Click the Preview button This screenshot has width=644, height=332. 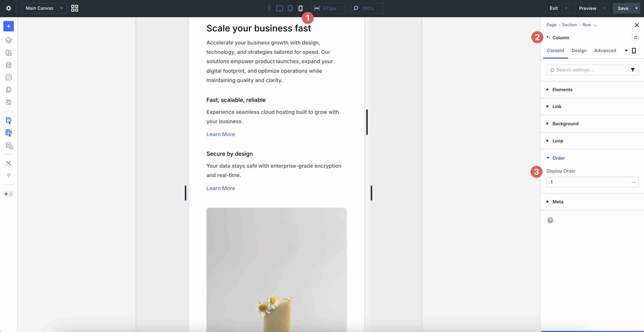(587, 8)
